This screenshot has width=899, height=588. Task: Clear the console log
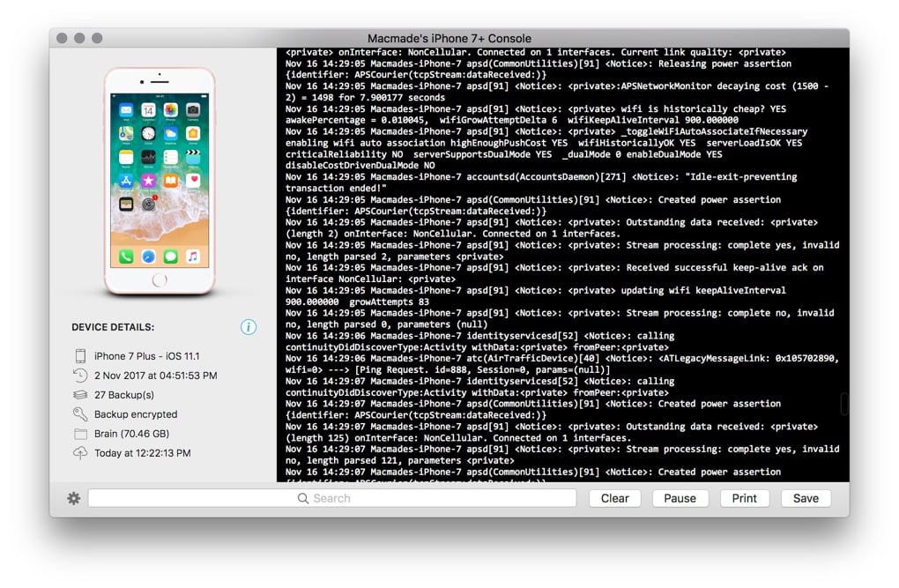[x=614, y=498]
